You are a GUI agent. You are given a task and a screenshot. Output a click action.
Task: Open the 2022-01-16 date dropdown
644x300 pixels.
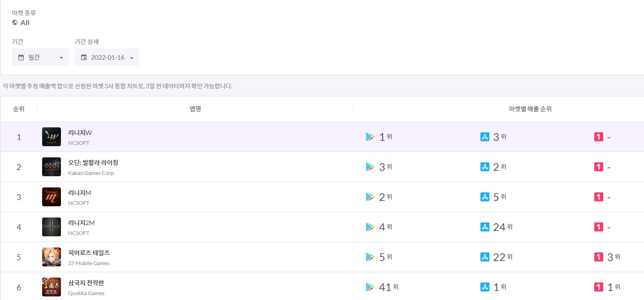coord(107,57)
